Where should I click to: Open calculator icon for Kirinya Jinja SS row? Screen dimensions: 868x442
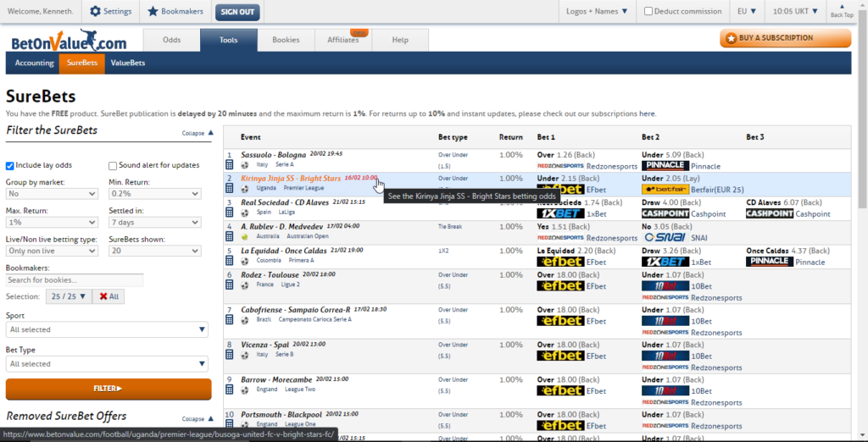(x=230, y=188)
